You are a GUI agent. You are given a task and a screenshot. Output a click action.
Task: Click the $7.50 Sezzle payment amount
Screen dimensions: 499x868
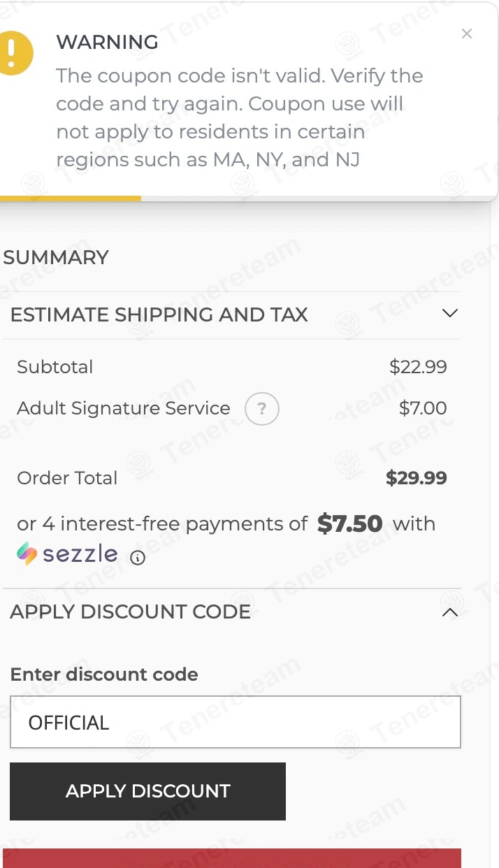coord(349,524)
